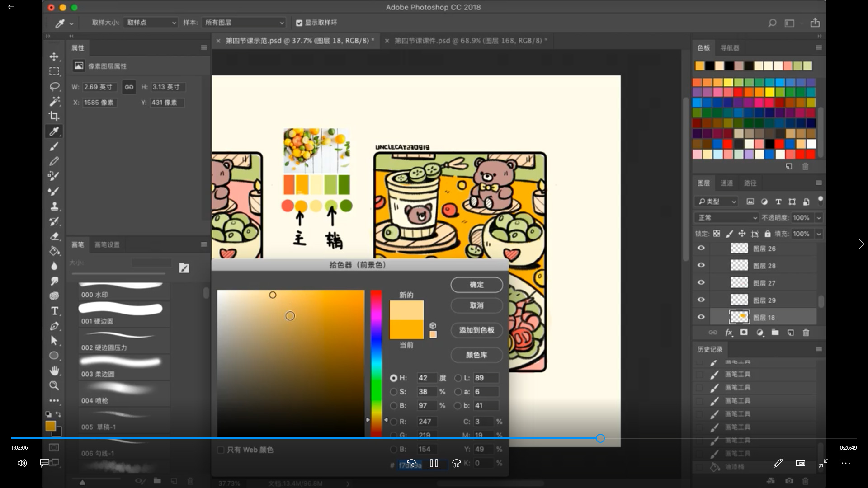This screenshot has width=868, height=488.
Task: Switch to the 导航器 tab
Action: pyautogui.click(x=730, y=47)
